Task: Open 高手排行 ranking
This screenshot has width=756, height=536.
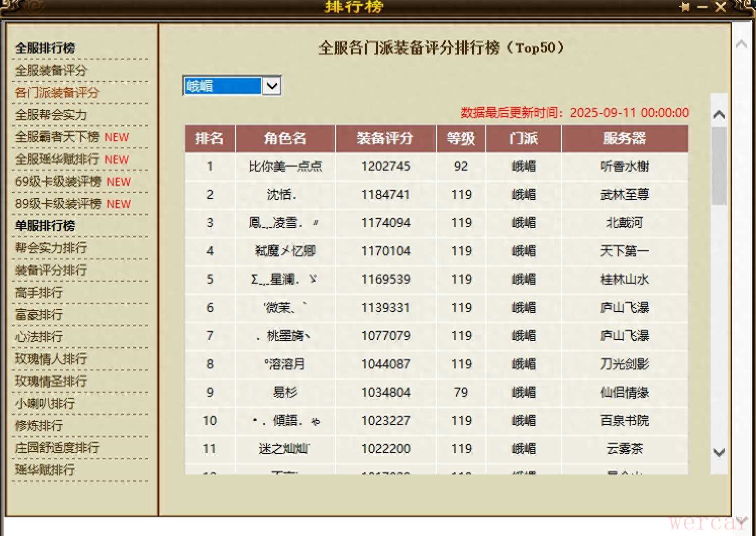Action: pyautogui.click(x=39, y=292)
